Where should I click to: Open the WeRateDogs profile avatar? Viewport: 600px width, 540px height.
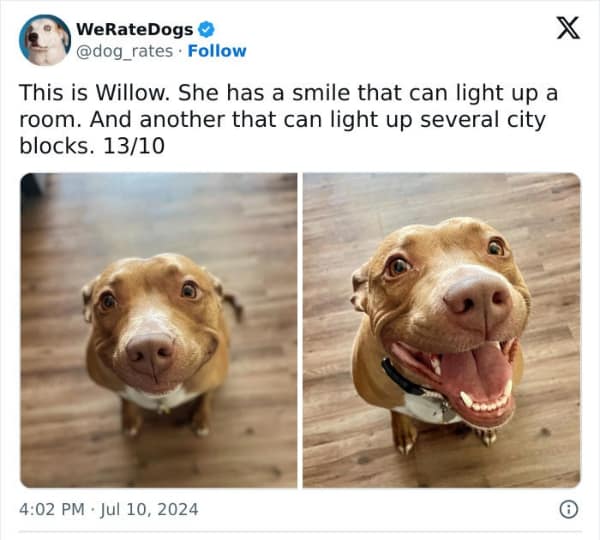click(x=45, y=40)
